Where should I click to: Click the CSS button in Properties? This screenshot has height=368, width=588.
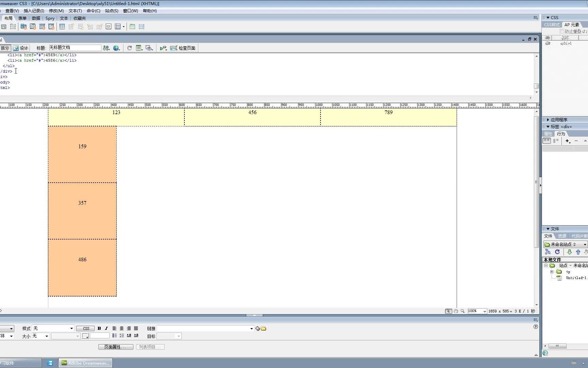[86, 328]
